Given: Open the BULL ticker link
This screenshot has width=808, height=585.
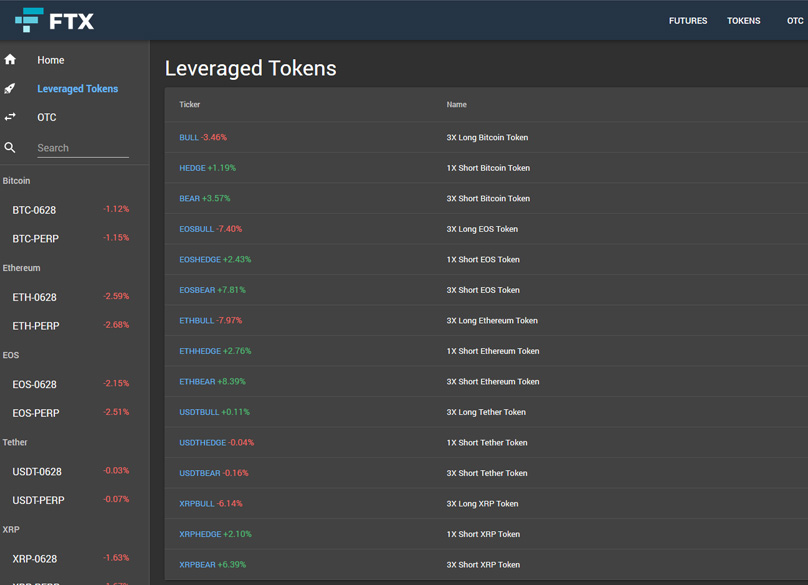Looking at the screenshot, I should click(x=189, y=138).
